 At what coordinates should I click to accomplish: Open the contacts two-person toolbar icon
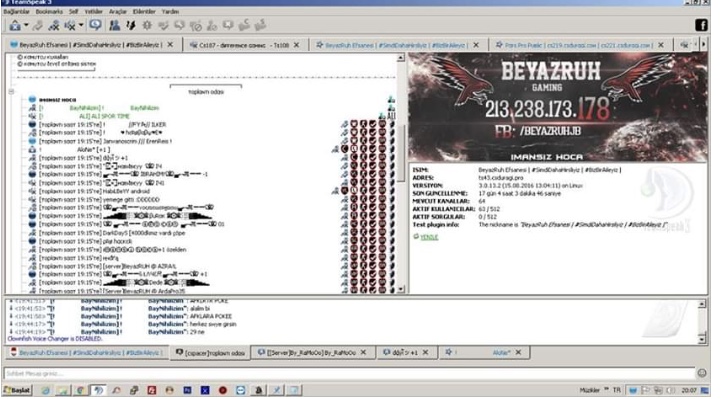pos(114,25)
